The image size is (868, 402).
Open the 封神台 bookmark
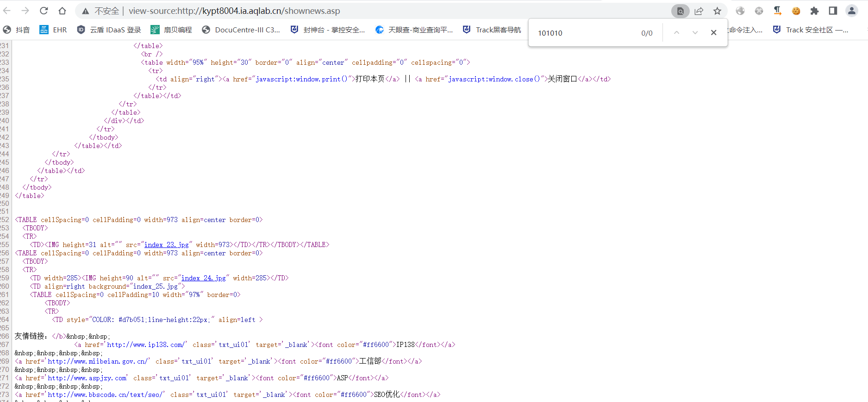point(328,30)
